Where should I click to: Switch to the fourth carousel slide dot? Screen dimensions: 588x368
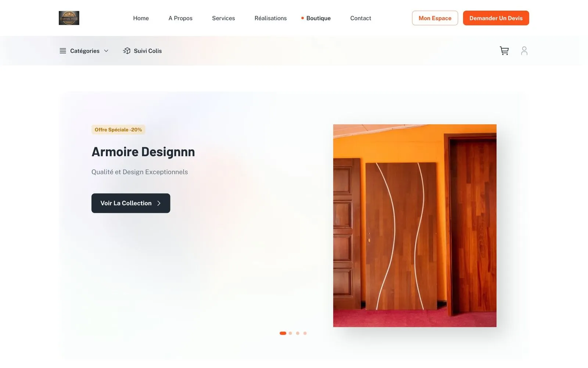point(305,333)
